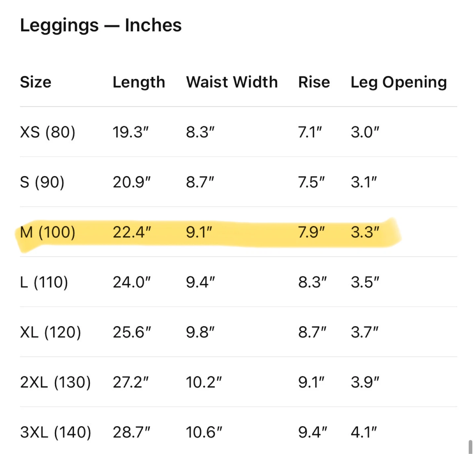The width and height of the screenshot is (476, 454).
Task: Click the 4.1" leg opening for 3XL
Action: tap(364, 432)
